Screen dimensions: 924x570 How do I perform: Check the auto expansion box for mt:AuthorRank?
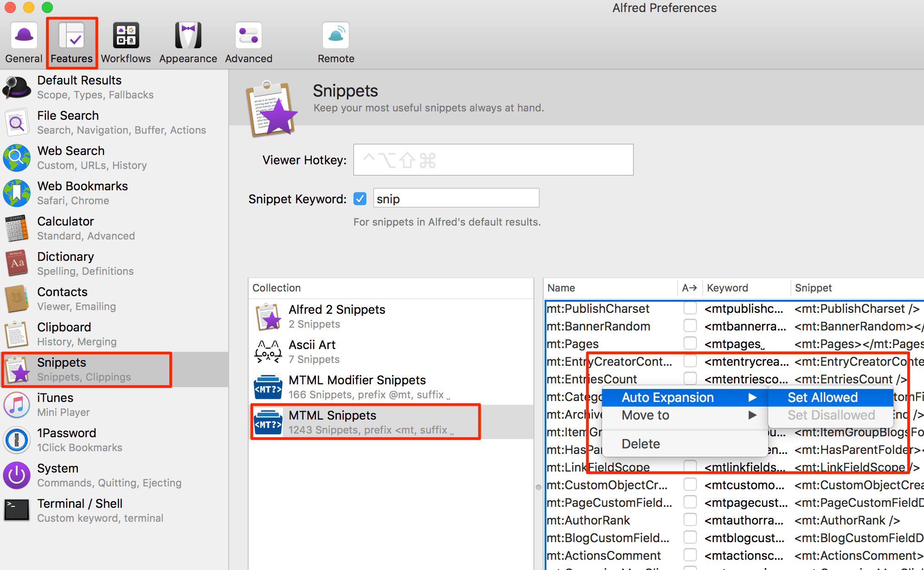click(690, 519)
